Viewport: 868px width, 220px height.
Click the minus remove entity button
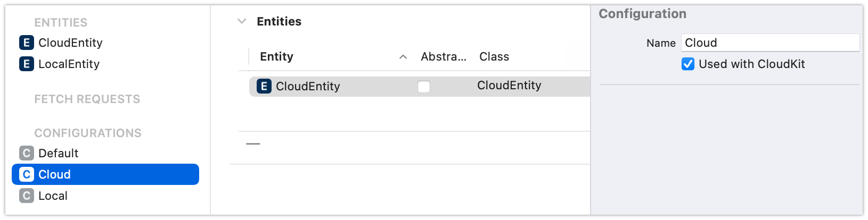tap(253, 143)
